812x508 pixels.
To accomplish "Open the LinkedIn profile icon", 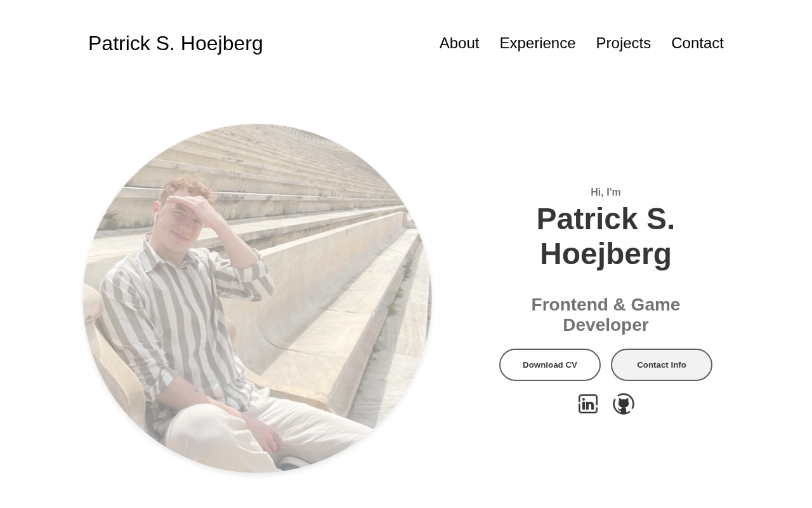I will [588, 404].
